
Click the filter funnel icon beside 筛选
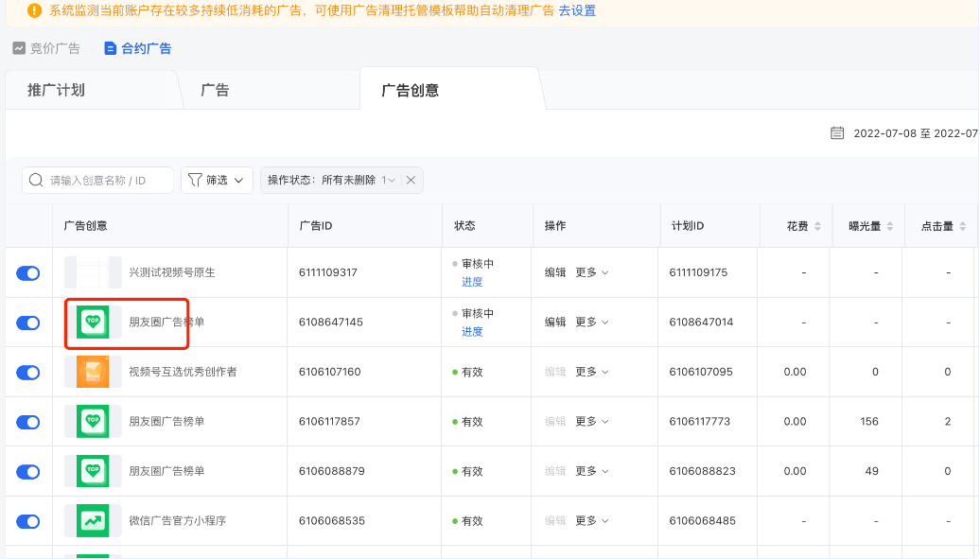[x=197, y=180]
